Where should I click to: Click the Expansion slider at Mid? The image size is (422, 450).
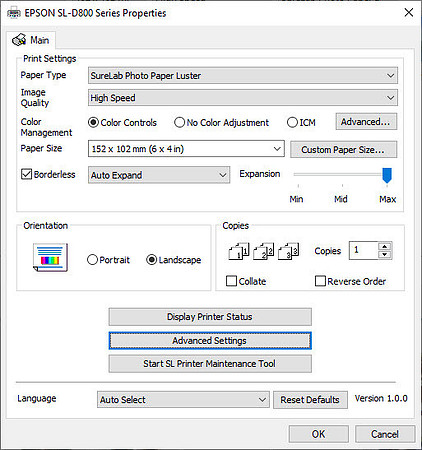342,175
